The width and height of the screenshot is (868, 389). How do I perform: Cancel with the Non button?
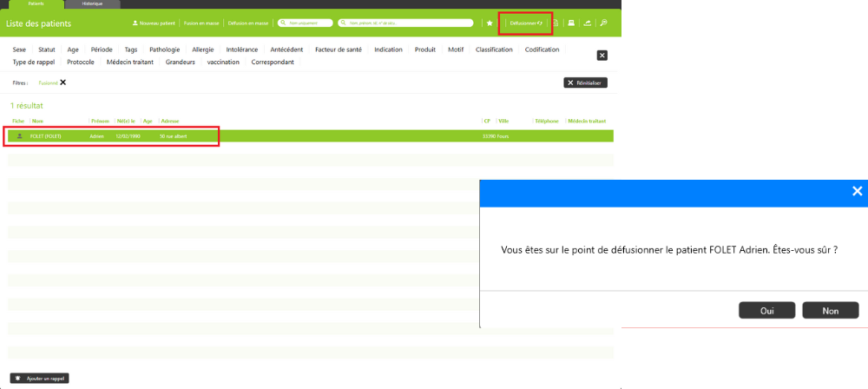[x=830, y=310]
